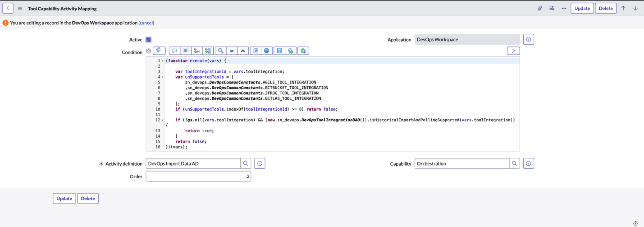Click the timing stopwatch icon at bottom right
Screen dimensions: 644x227
pos(635,223)
